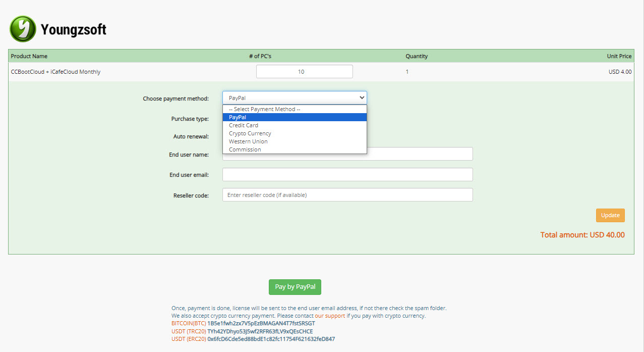Click the End user email field
Screen dimensions: 644x352
click(347, 174)
